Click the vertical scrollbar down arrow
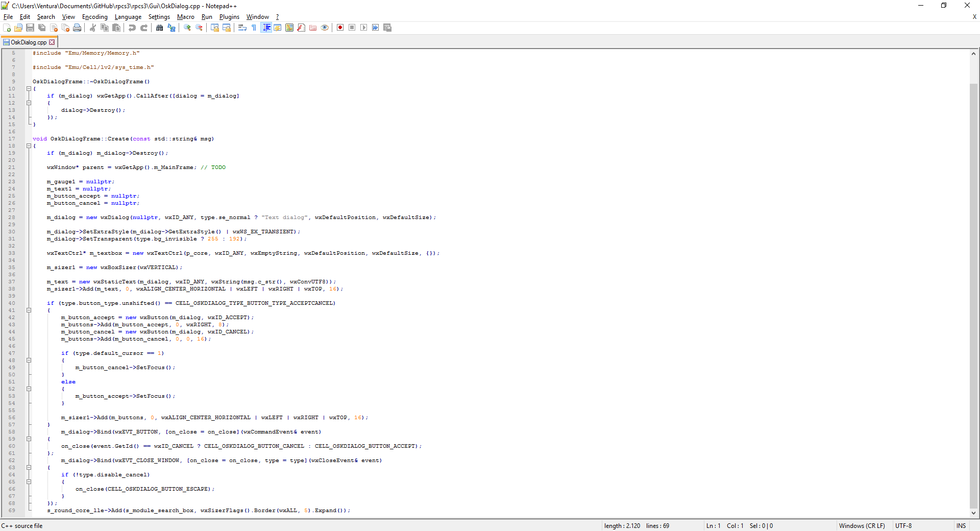 [973, 513]
